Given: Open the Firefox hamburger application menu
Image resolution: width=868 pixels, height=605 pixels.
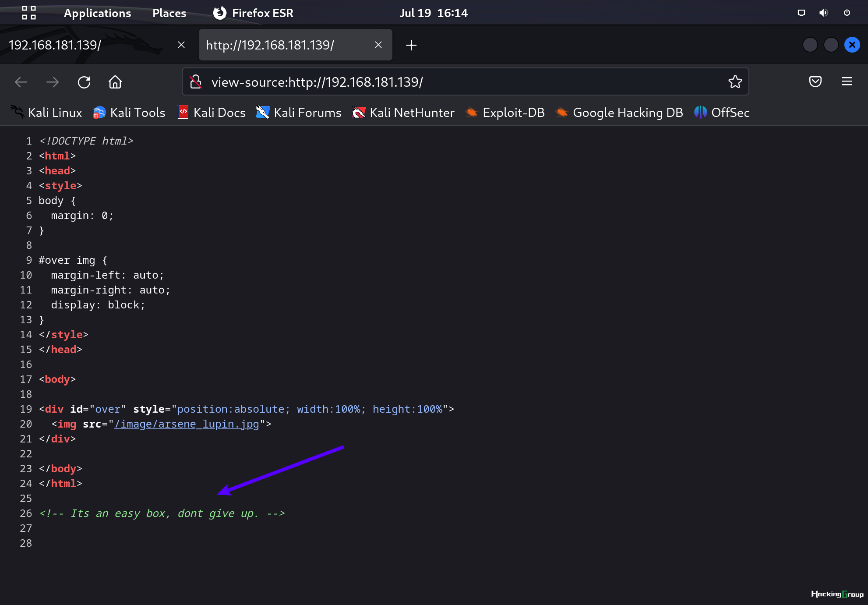Looking at the screenshot, I should point(847,81).
